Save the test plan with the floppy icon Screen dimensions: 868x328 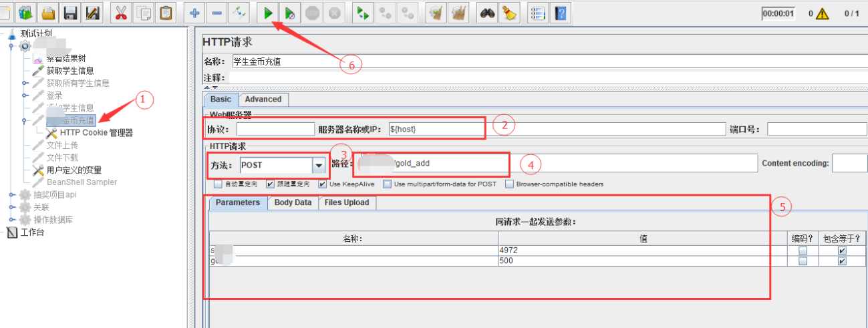70,12
